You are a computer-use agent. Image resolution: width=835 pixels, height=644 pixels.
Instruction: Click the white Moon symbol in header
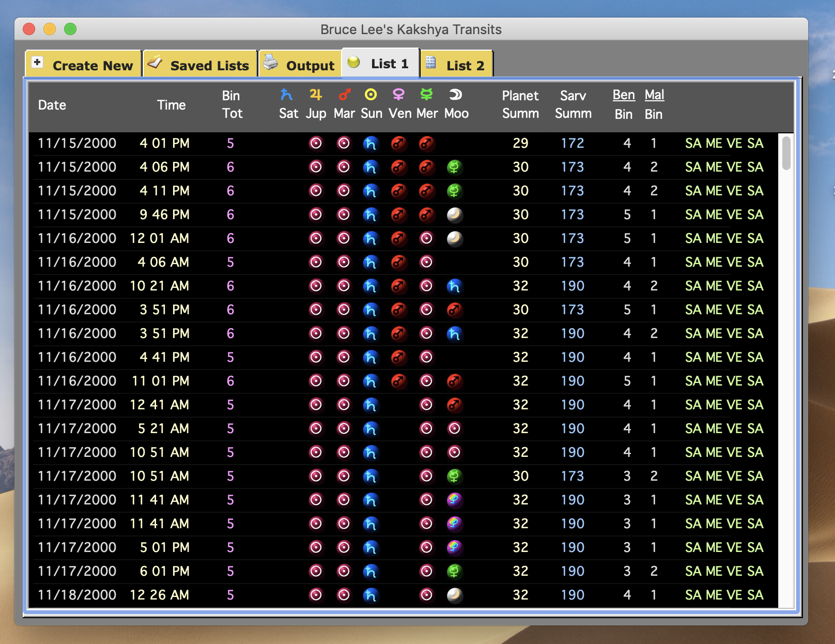pyautogui.click(x=455, y=95)
